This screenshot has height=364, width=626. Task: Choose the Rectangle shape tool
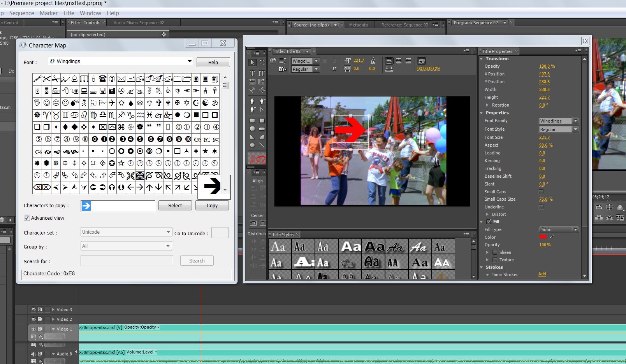[252, 121]
